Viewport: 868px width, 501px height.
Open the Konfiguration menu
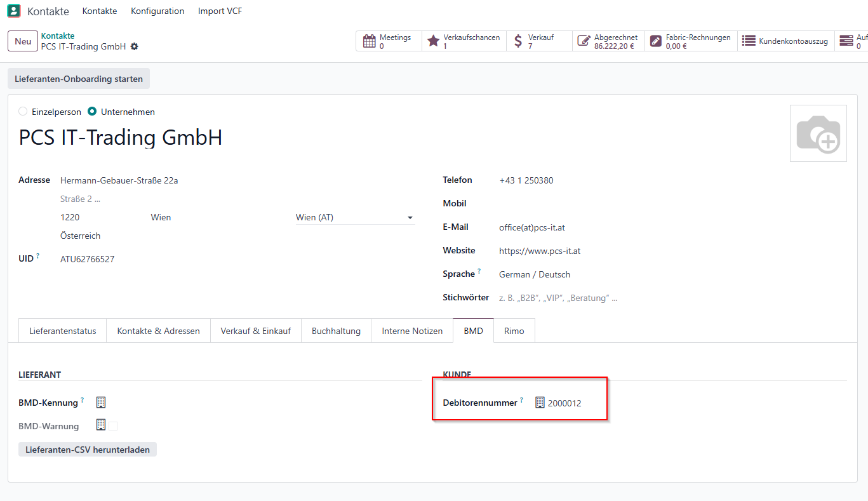click(x=157, y=11)
